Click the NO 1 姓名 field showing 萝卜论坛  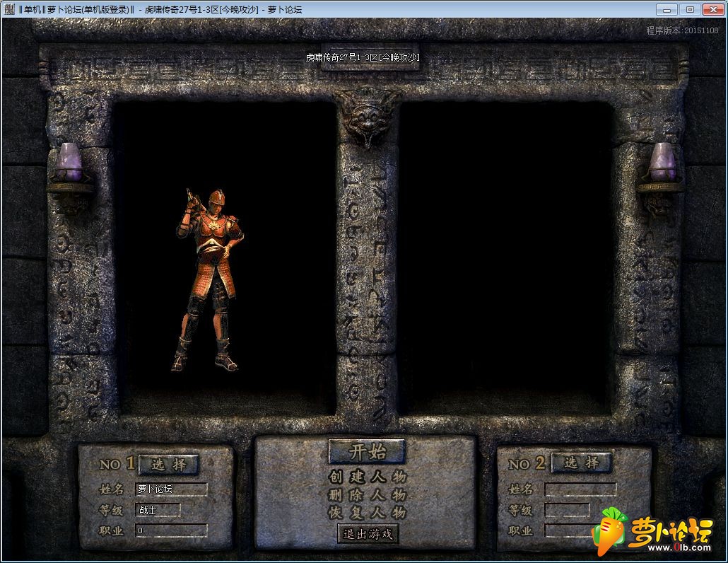point(171,489)
